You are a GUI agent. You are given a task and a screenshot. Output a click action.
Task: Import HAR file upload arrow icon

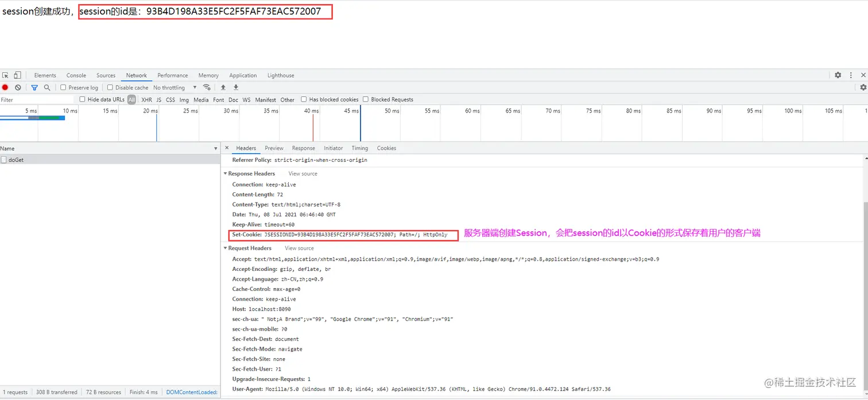tap(223, 87)
